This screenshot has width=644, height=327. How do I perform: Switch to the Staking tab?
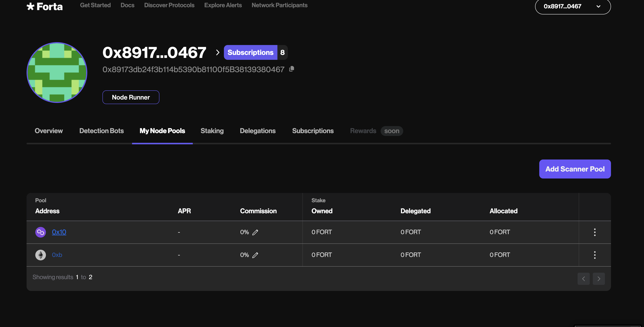point(212,131)
